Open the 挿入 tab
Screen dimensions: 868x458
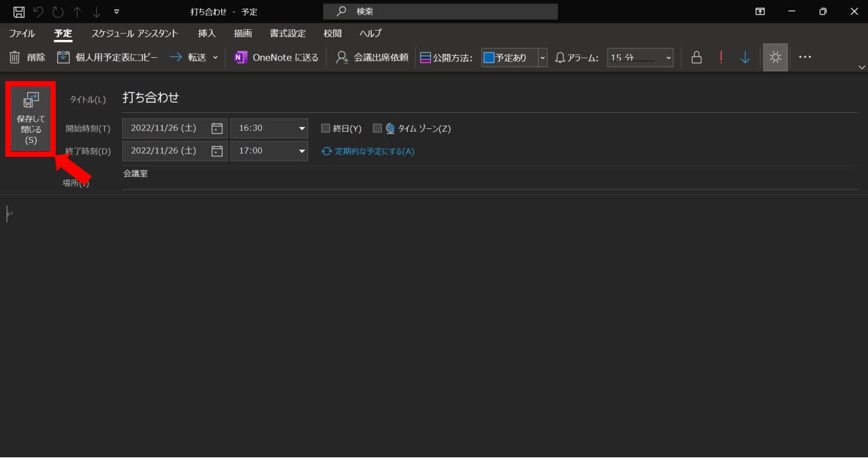tap(207, 33)
